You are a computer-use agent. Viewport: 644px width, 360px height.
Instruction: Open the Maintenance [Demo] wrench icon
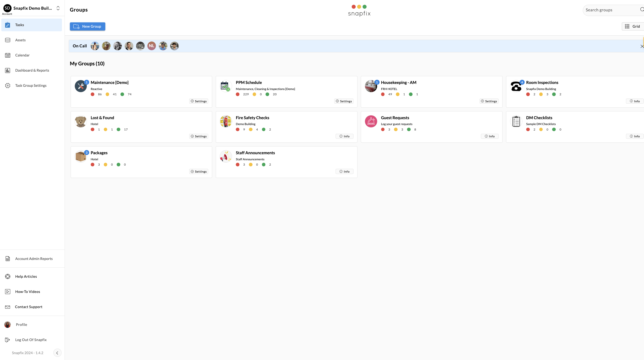click(80, 86)
